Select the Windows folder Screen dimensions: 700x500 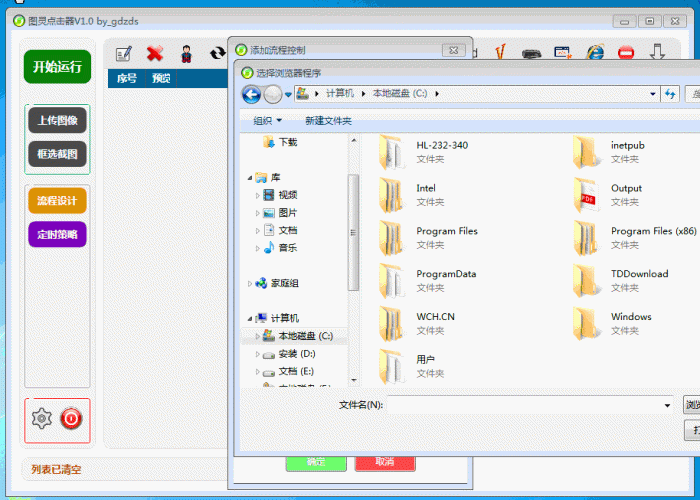point(612,323)
